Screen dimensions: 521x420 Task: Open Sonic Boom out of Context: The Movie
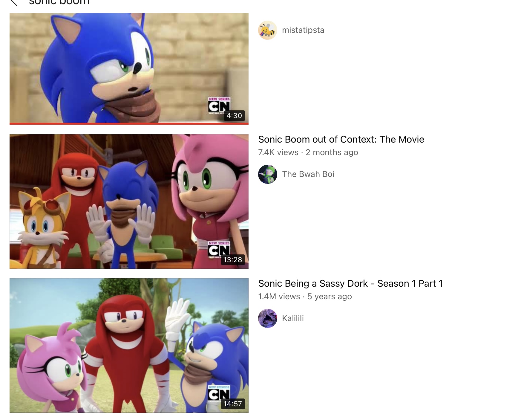click(x=341, y=139)
